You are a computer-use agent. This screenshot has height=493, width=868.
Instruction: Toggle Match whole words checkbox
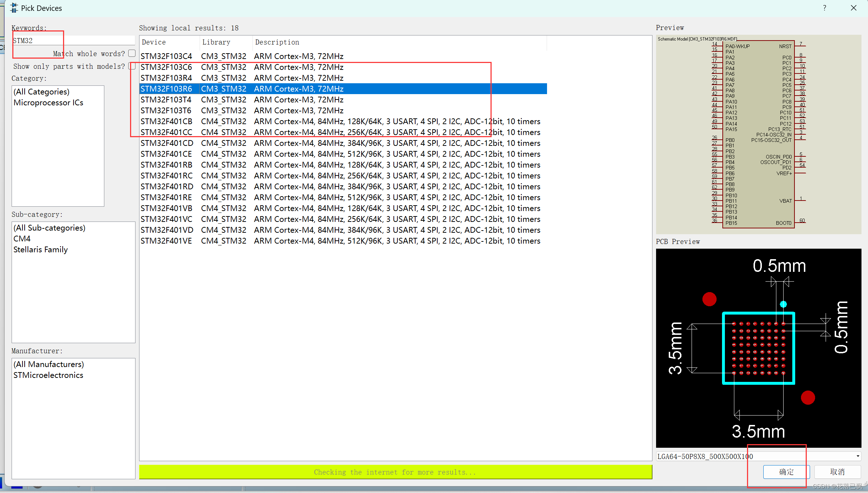(x=132, y=53)
